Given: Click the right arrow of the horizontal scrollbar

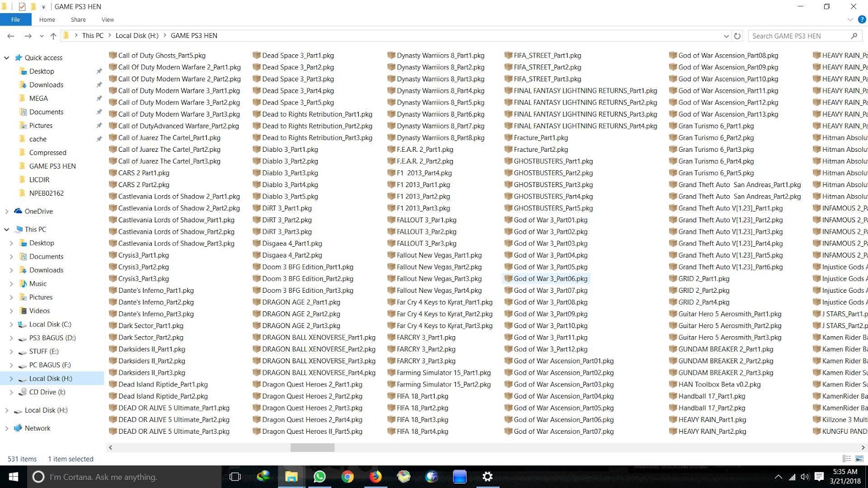Looking at the screenshot, I should click(x=863, y=447).
